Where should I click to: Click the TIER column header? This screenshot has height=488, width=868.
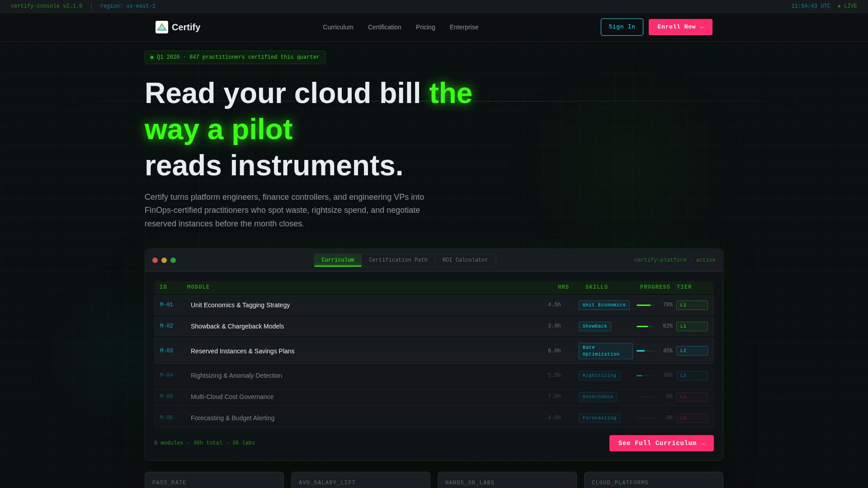[x=684, y=287]
